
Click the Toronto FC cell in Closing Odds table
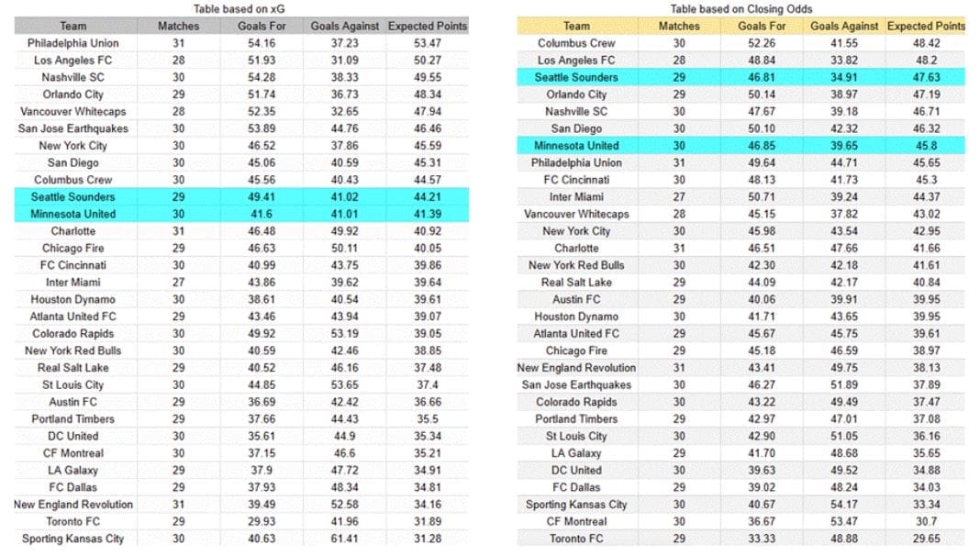(576, 539)
